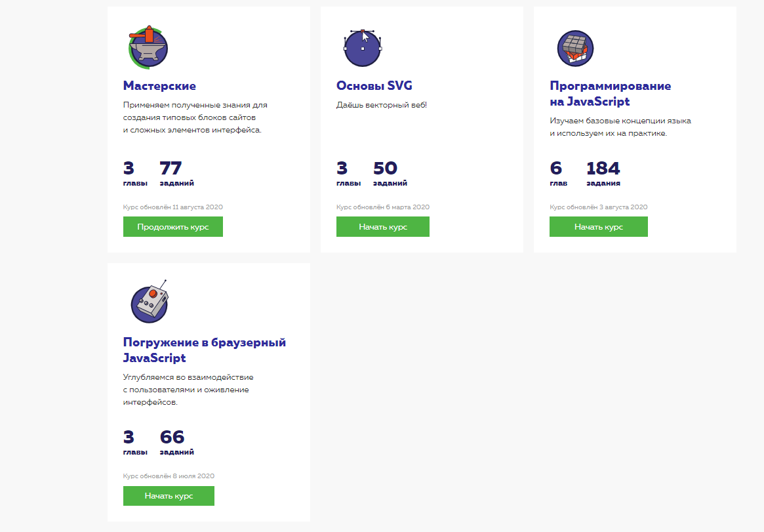The image size is (764, 532).
Task: Open the Основы SVG course title
Action: pyautogui.click(x=374, y=86)
